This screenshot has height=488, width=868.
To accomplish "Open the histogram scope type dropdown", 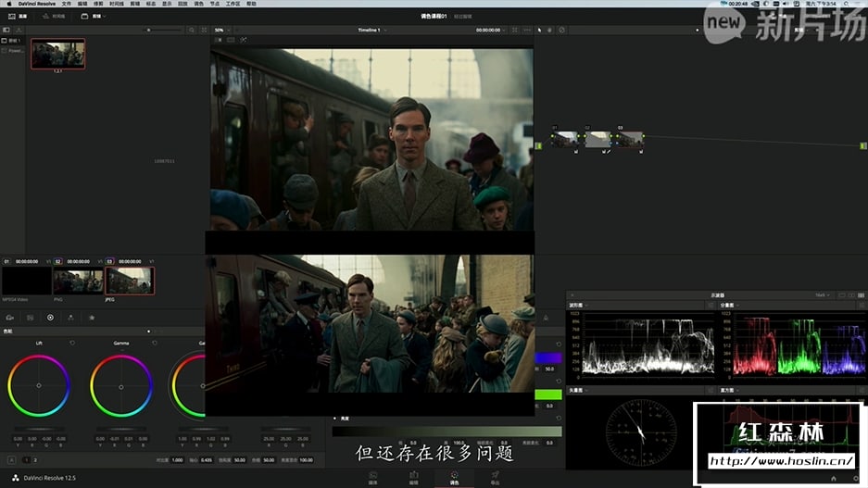I will pos(730,390).
